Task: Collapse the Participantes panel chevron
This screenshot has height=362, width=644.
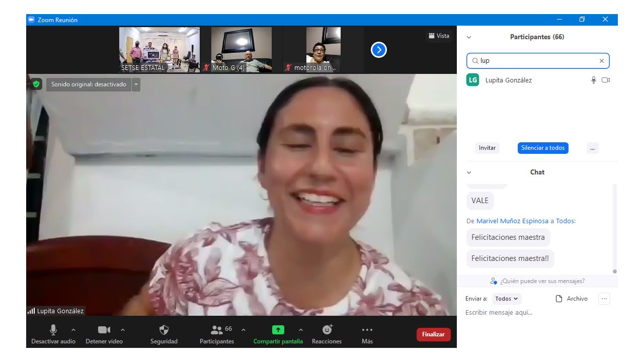Action: (x=469, y=37)
